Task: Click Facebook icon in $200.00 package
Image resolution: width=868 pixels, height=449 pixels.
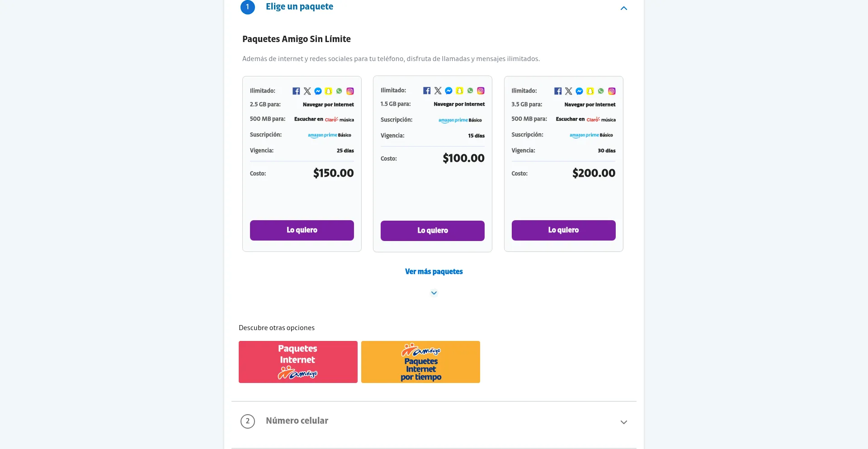Action: tap(558, 91)
